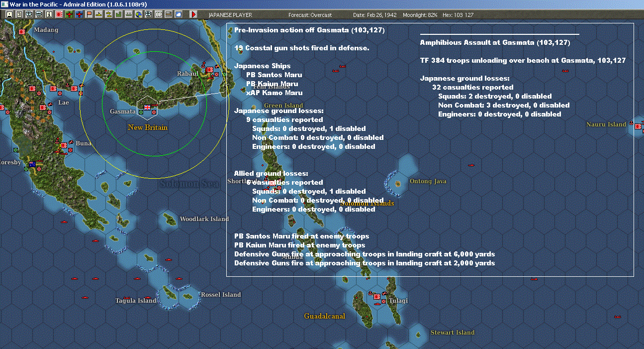The image size is (644, 349).
Task: Click the 'Amphibious Assault at Gasmata' heading
Action: pyautogui.click(x=495, y=43)
